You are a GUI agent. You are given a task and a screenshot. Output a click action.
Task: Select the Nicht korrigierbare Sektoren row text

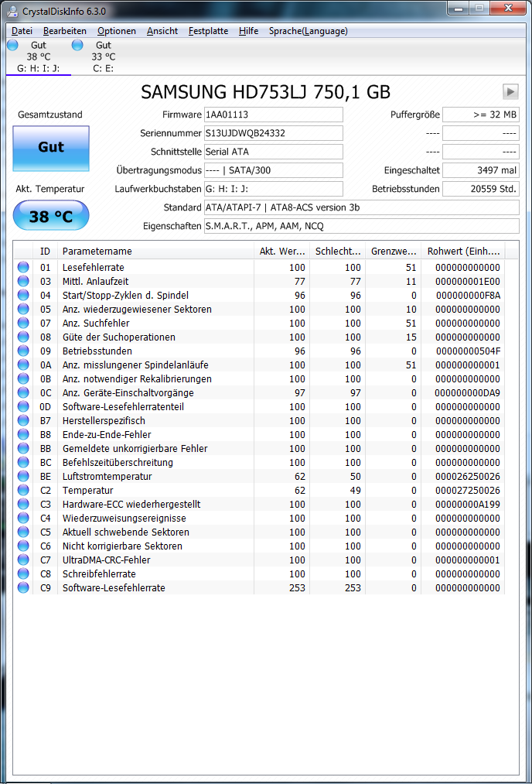122,546
